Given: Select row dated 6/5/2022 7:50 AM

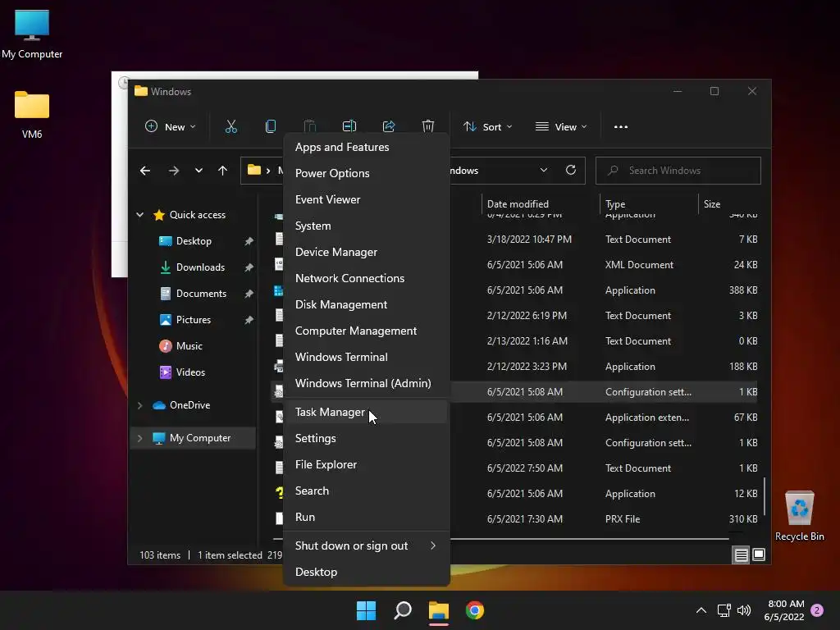Looking at the screenshot, I should 514,468.
